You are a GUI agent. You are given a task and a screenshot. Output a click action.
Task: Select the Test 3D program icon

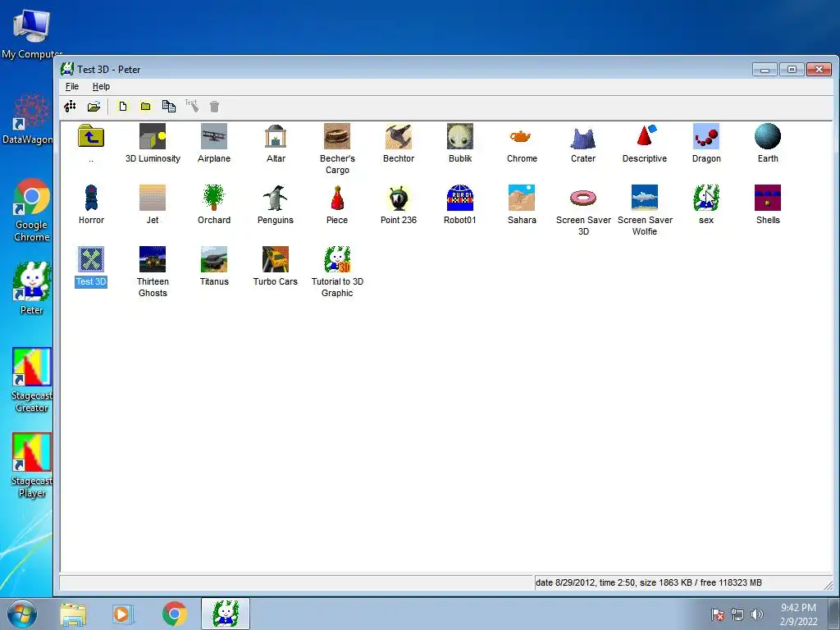91,259
